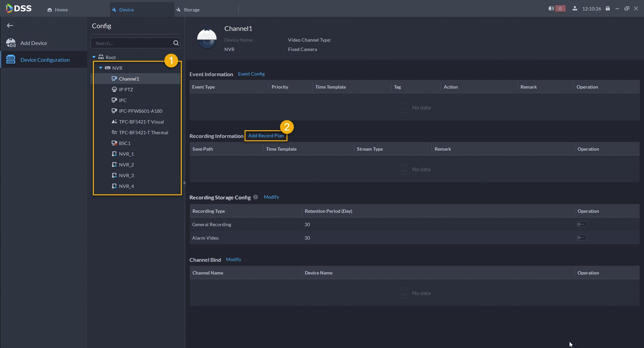Select TPC-BF5421-T Thermal in device tree

coord(143,133)
